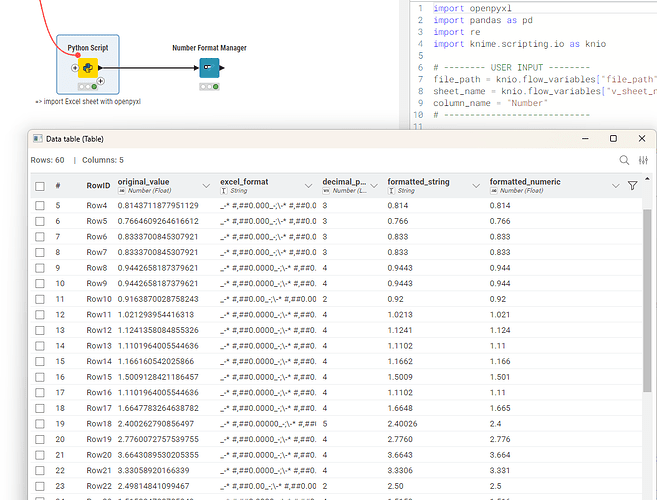Click the plus port left of Python Script
The image size is (657, 500).
click(x=75, y=68)
